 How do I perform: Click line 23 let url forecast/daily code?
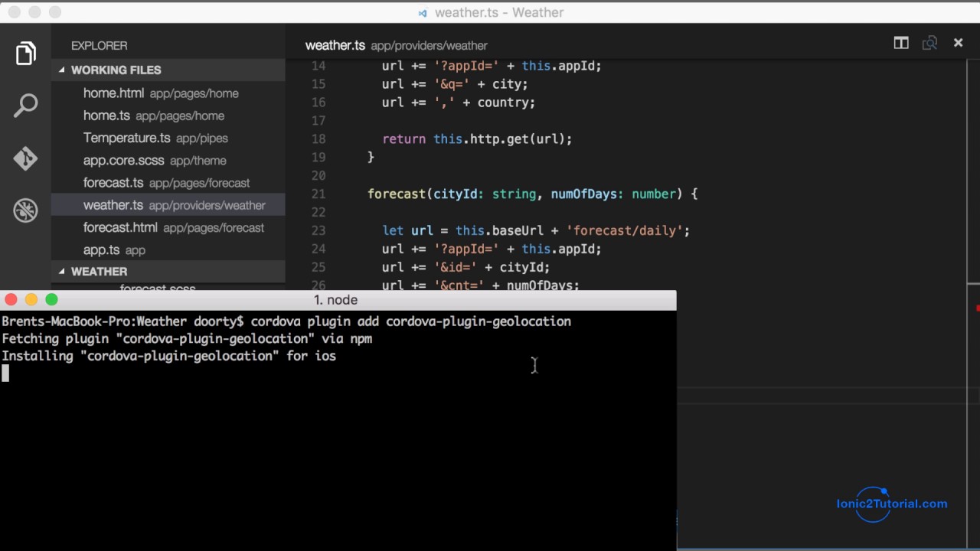(536, 230)
